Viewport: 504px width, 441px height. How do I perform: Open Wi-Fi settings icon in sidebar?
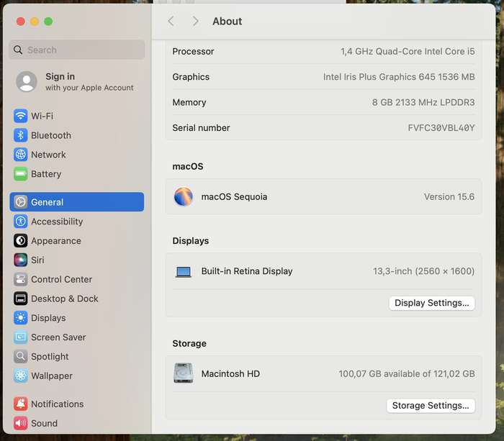(x=21, y=116)
